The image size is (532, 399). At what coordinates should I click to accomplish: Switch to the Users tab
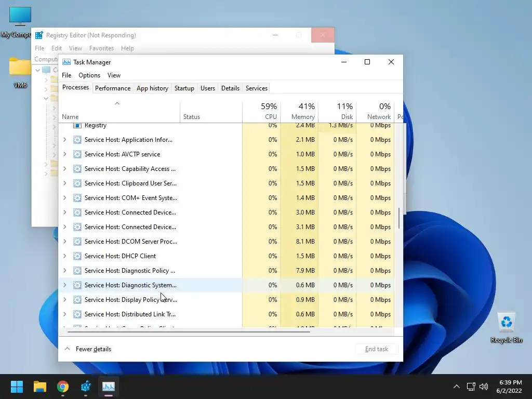point(208,88)
